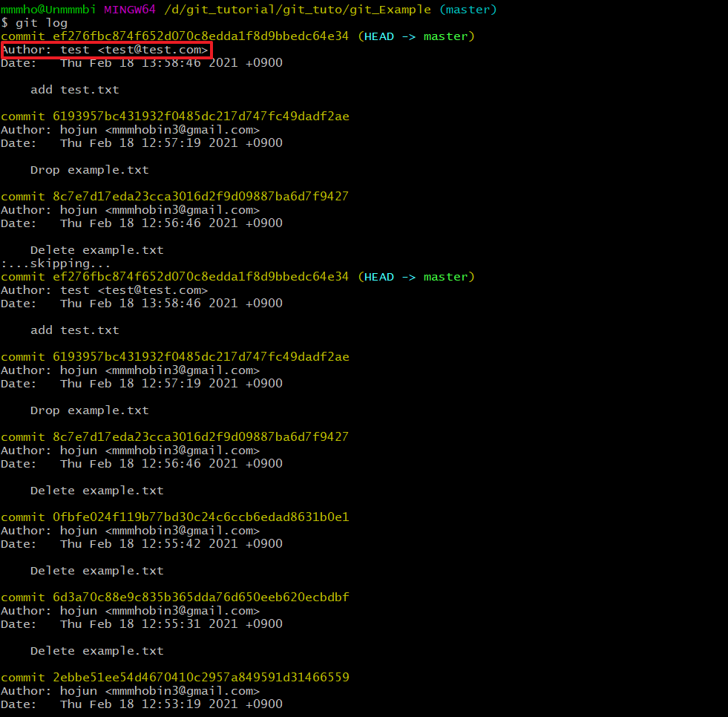Select commit hash 2ebbe51ee54d4670410c2957a849591d31466559
The height and width of the screenshot is (717, 728).
tap(200, 677)
